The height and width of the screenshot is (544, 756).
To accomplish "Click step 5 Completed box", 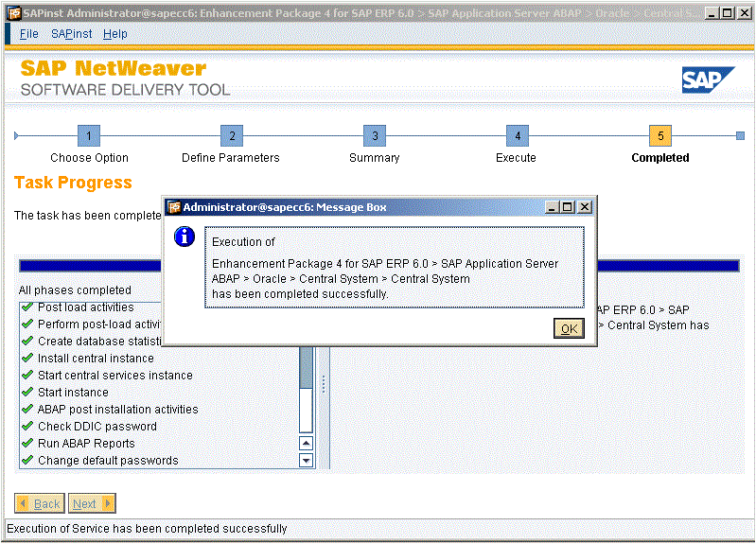I will click(660, 136).
